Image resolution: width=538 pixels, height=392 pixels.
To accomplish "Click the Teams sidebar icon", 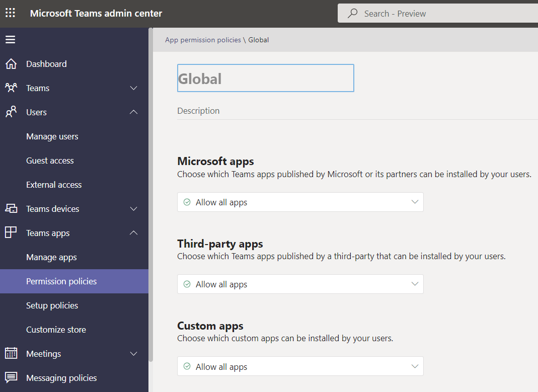I will click(10, 88).
